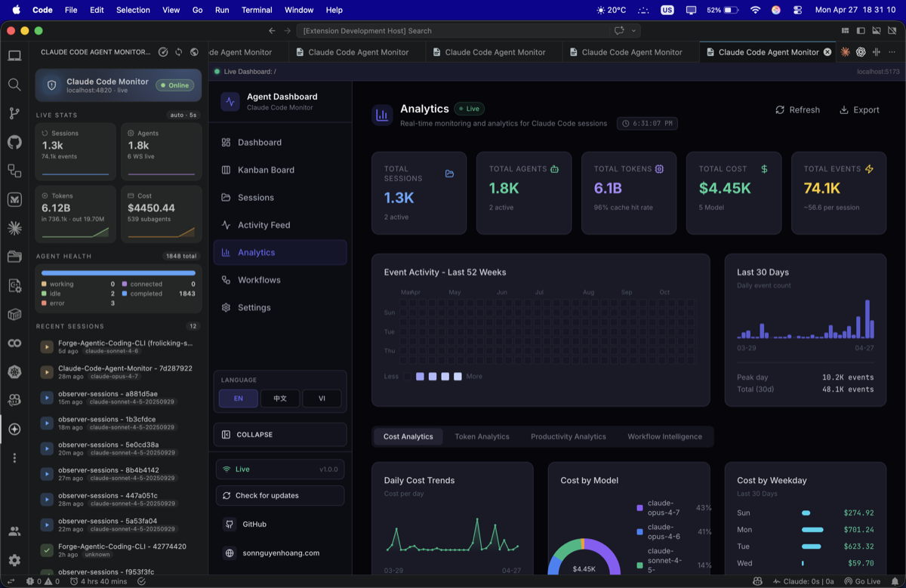
Task: Click the agent health progress bar
Action: click(119, 272)
